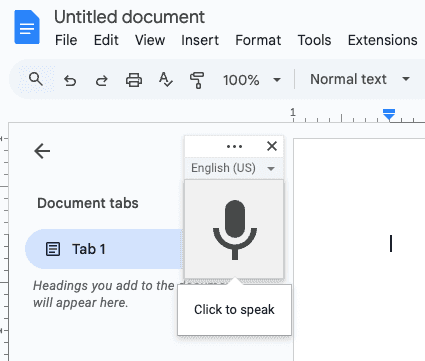Open the View menu
The width and height of the screenshot is (425, 361).
pos(150,40)
